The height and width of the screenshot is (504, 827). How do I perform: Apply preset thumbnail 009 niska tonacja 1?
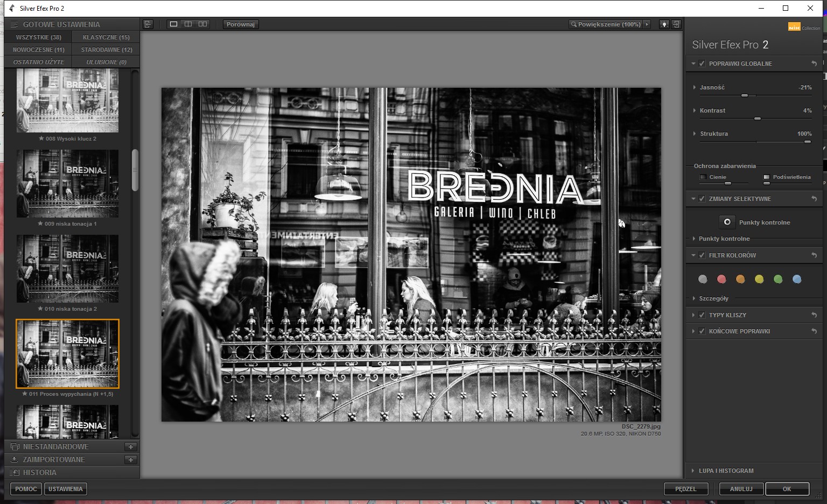67,184
